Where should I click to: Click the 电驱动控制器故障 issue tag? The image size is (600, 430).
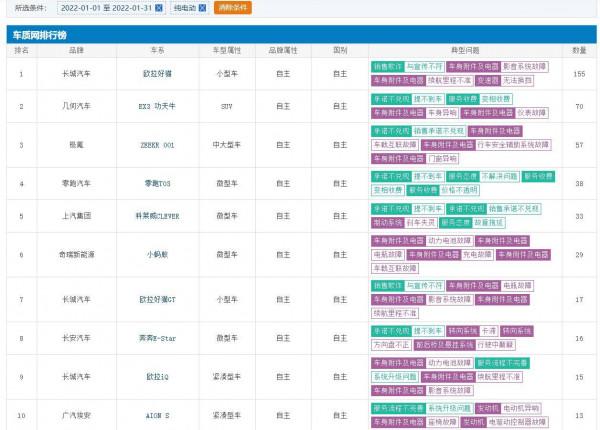tap(517, 422)
